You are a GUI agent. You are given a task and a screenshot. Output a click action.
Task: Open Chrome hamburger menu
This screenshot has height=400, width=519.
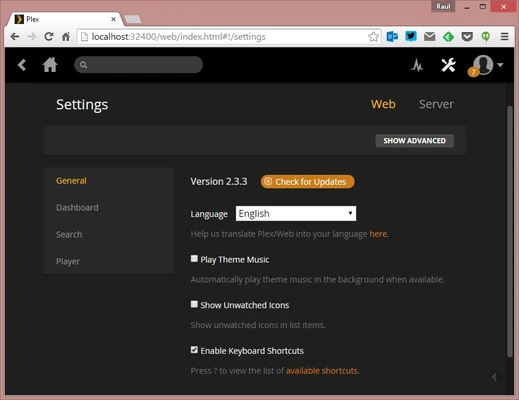point(504,37)
